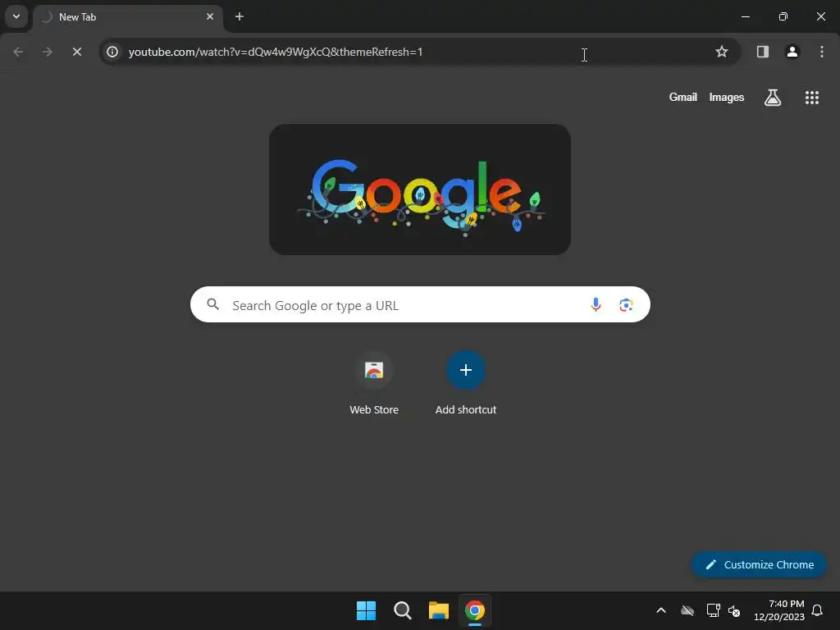Open network status tray icon

[713, 610]
